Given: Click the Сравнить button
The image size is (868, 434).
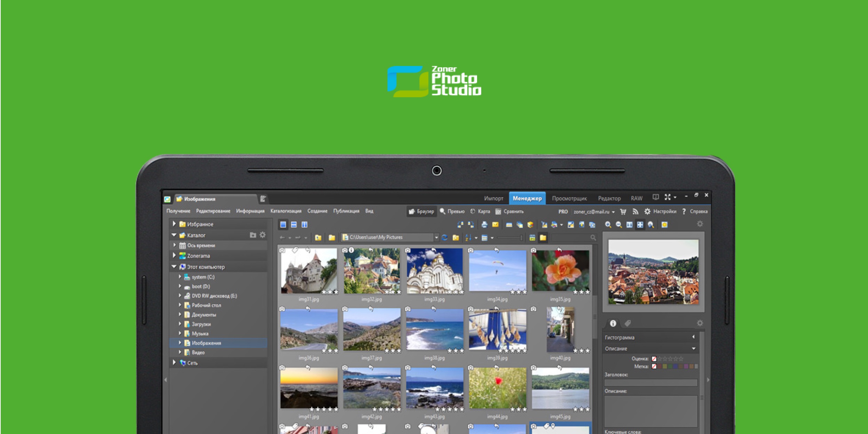Looking at the screenshot, I should pyautogui.click(x=510, y=211).
